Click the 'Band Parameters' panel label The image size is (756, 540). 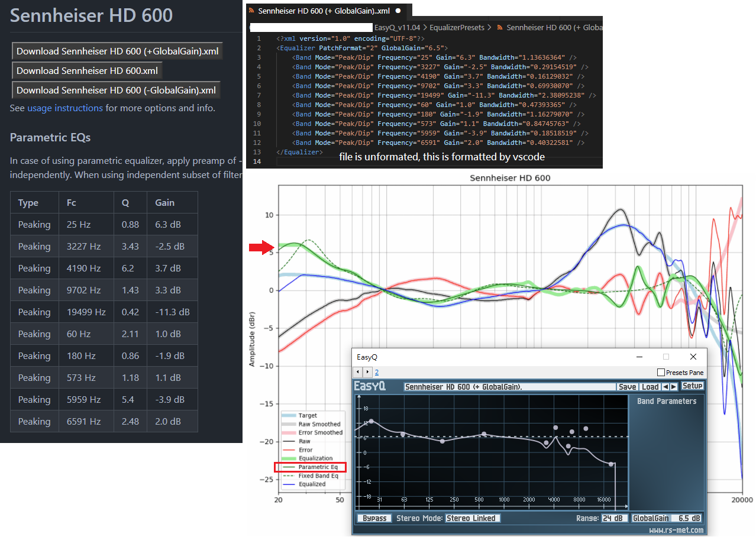click(667, 401)
